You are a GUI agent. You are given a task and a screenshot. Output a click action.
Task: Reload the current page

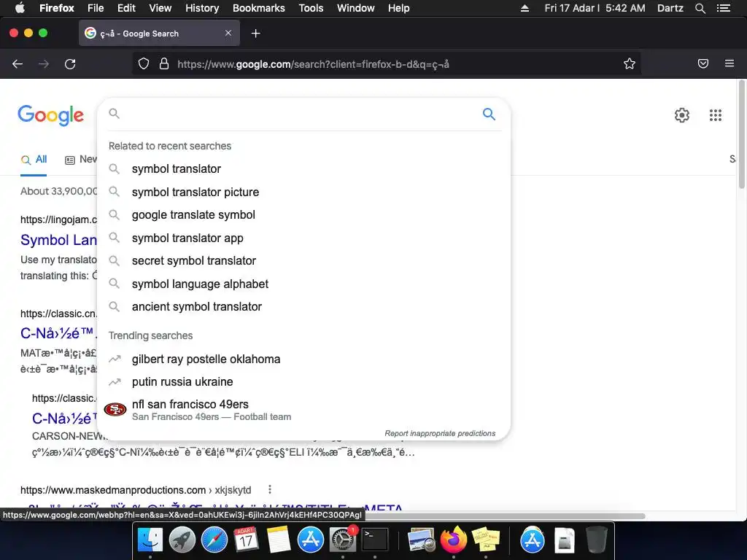coord(70,64)
